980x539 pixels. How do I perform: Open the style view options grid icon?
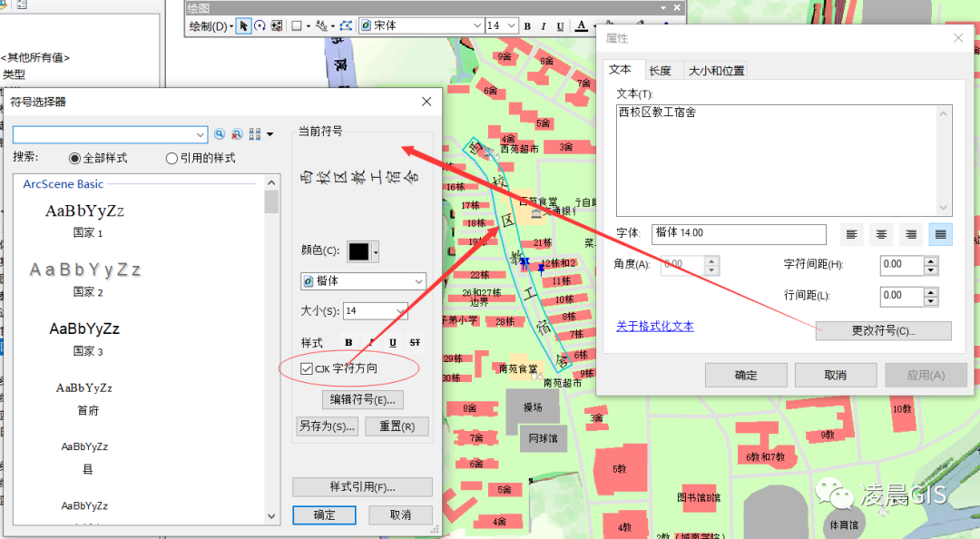pyautogui.click(x=254, y=134)
